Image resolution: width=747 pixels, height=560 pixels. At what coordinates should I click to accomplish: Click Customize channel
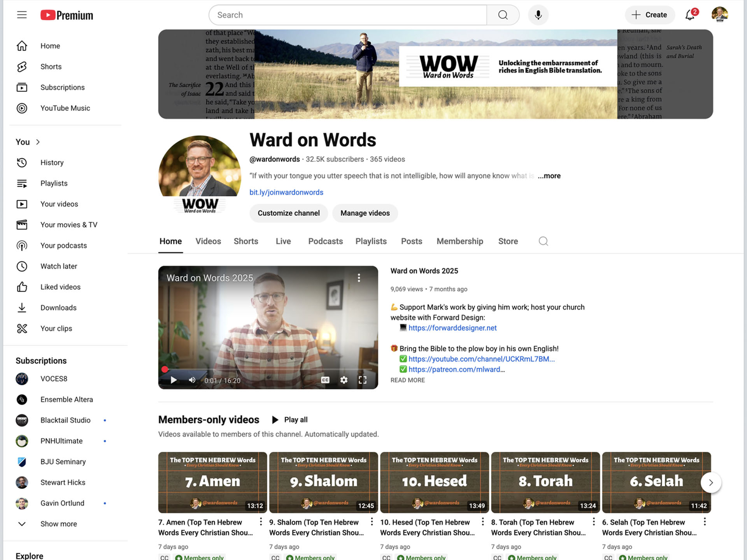[x=289, y=213]
